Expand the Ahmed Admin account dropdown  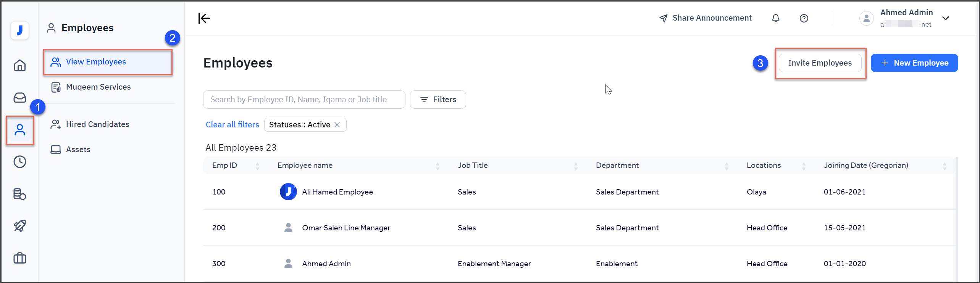[x=946, y=18]
